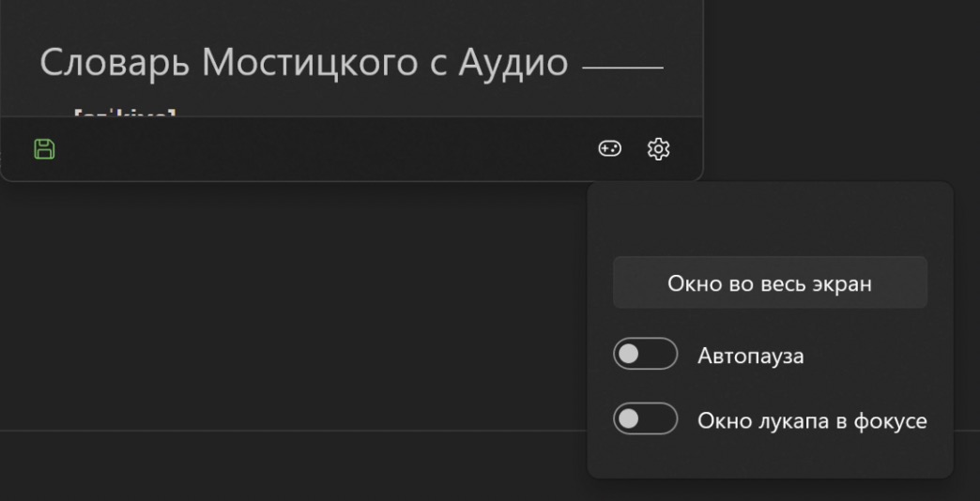Click the settings gear icon
The width and height of the screenshot is (980, 501).
click(659, 149)
